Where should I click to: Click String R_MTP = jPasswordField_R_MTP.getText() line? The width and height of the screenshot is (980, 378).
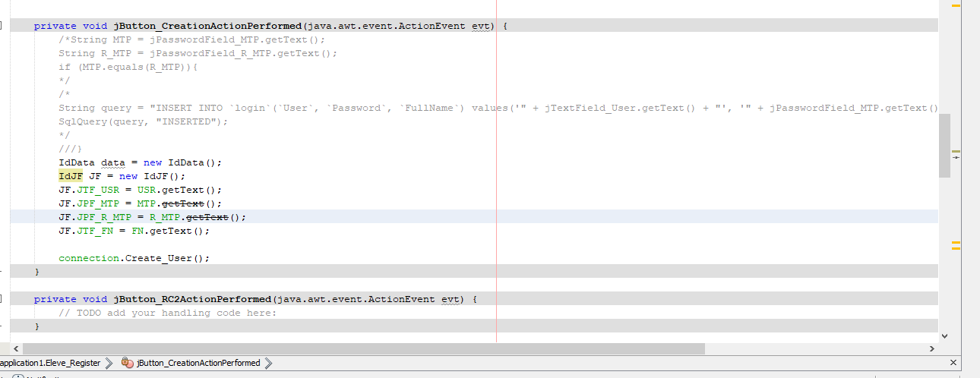click(198, 53)
